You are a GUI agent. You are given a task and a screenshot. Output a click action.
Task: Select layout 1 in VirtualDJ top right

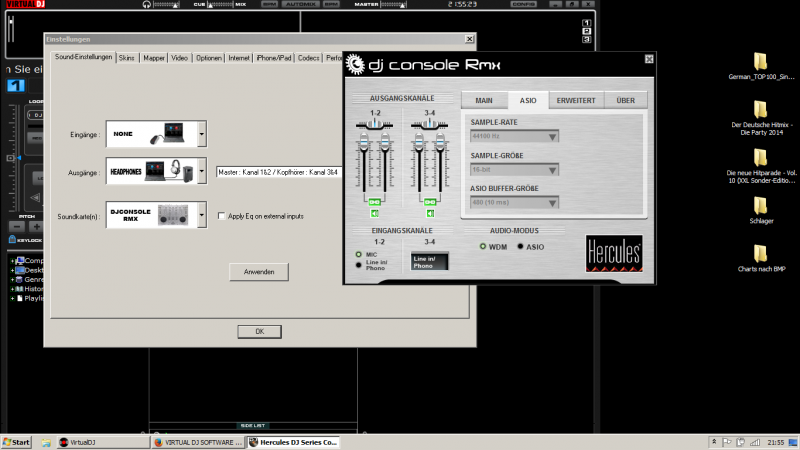tap(587, 23)
